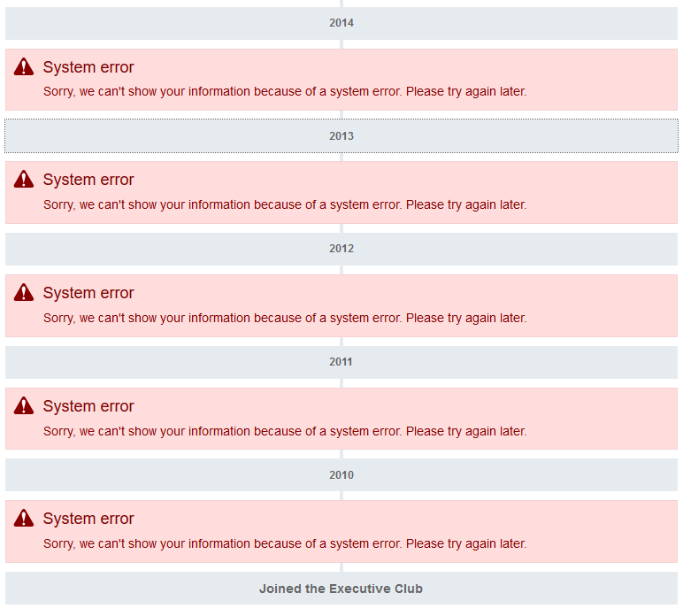
Task: Click warning icon under 2012 header
Action: (x=24, y=293)
